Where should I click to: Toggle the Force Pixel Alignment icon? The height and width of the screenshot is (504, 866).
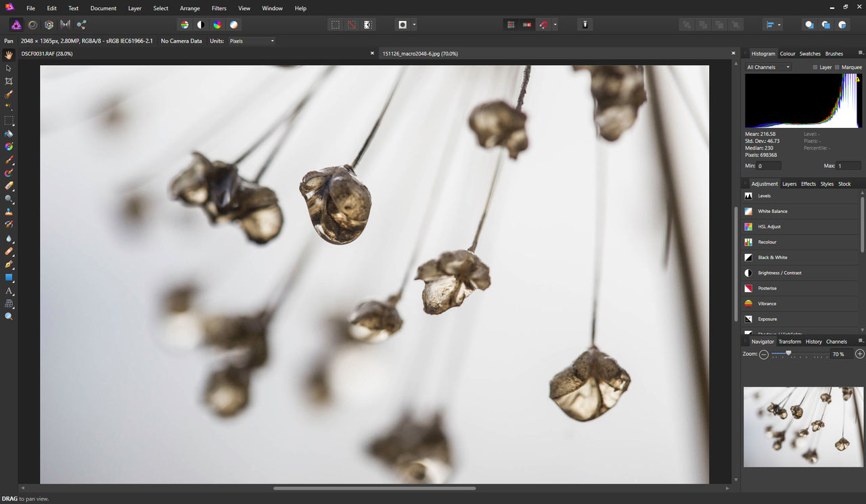[527, 24]
